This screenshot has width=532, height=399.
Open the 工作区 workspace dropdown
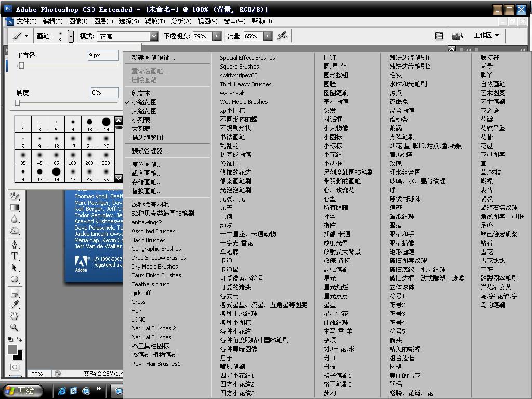[x=486, y=35]
